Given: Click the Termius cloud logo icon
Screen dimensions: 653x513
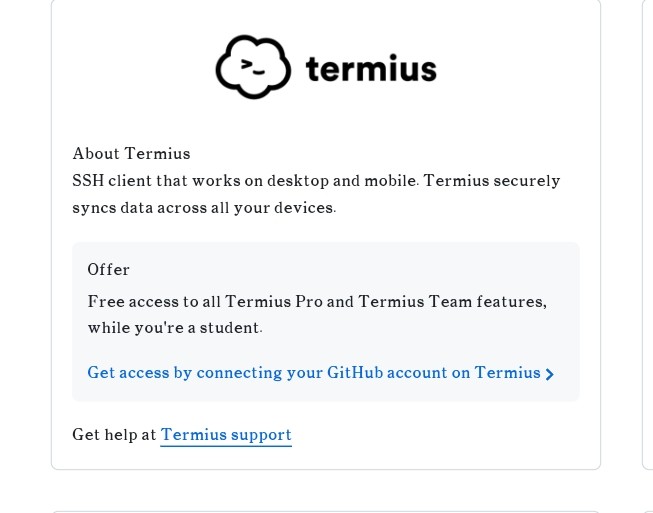Looking at the screenshot, I should (x=253, y=67).
